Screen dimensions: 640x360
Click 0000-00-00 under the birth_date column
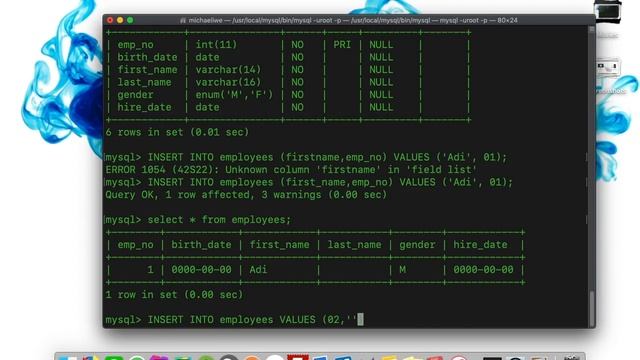click(x=201, y=269)
